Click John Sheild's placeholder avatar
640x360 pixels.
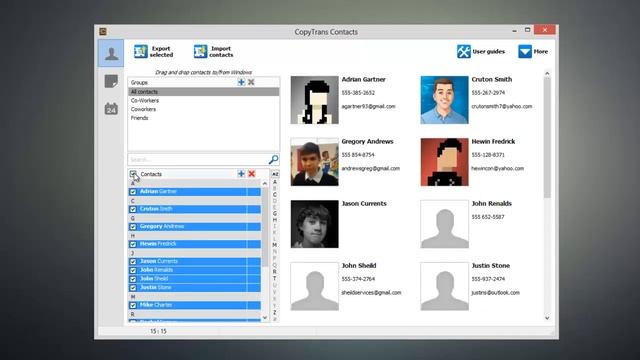pyautogui.click(x=315, y=286)
